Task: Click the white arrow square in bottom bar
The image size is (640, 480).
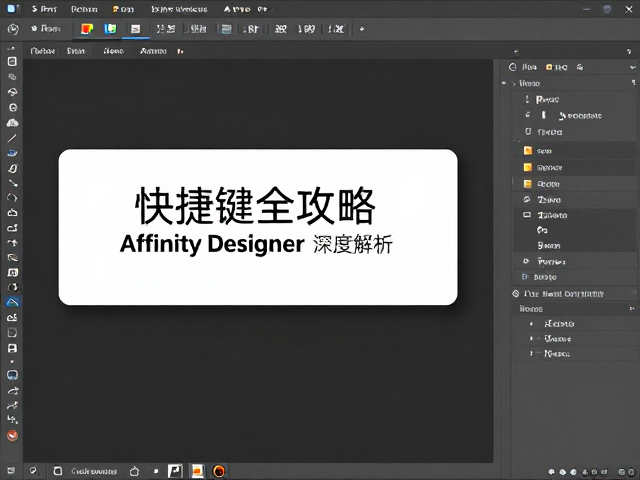Action: pyautogui.click(x=175, y=471)
